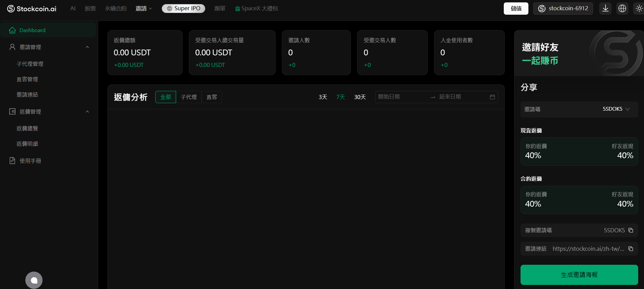
Task: Click the SpaceX 大禮包 gift link
Action: pyautogui.click(x=257, y=9)
